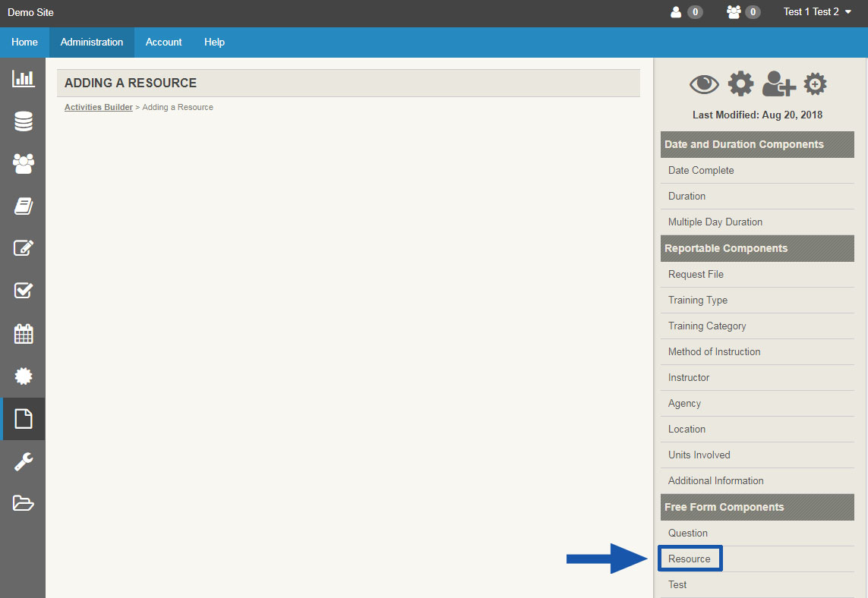Open the Calendar icon in the left sidebar
This screenshot has height=598, width=868.
pyautogui.click(x=22, y=334)
